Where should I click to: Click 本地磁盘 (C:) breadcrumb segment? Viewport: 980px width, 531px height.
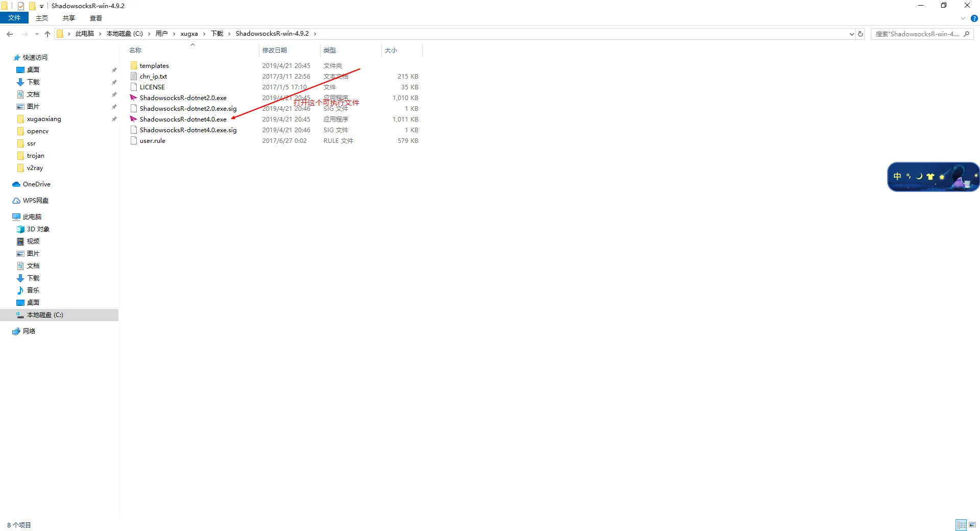click(125, 34)
